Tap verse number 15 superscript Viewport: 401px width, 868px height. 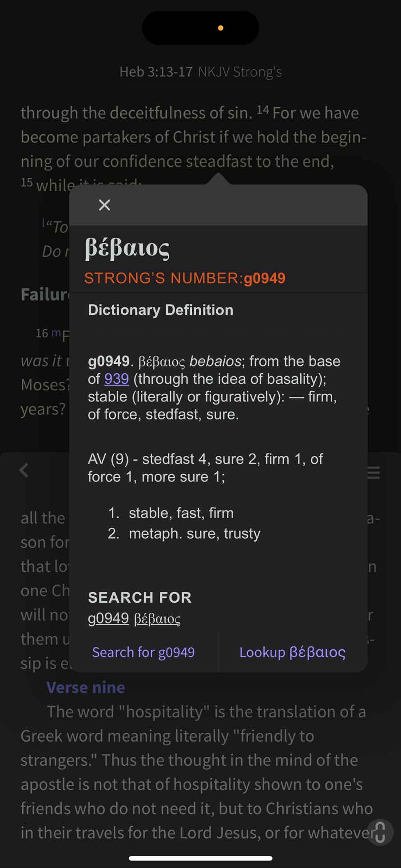coord(27,182)
